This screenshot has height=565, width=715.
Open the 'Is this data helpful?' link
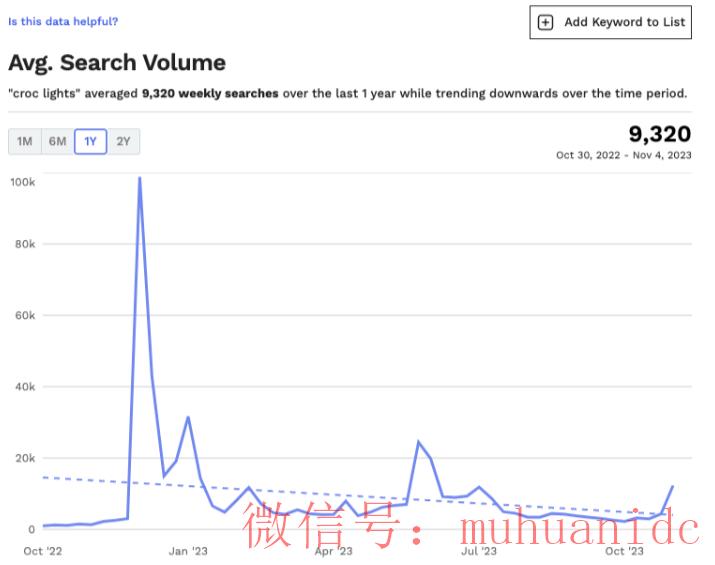pyautogui.click(x=63, y=21)
